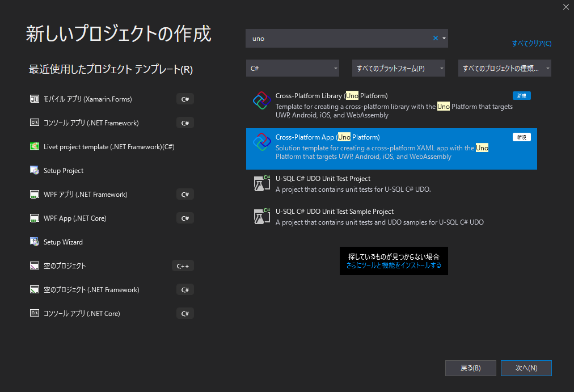Select recent template WPF App (.NET Core)
Viewport: 574px width, 392px height.
pos(112,218)
